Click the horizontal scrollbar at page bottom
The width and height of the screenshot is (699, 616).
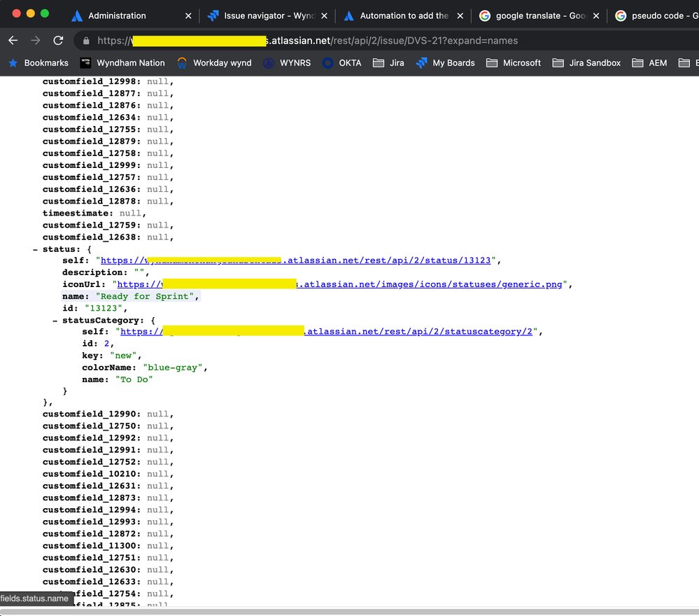pyautogui.click(x=350, y=611)
